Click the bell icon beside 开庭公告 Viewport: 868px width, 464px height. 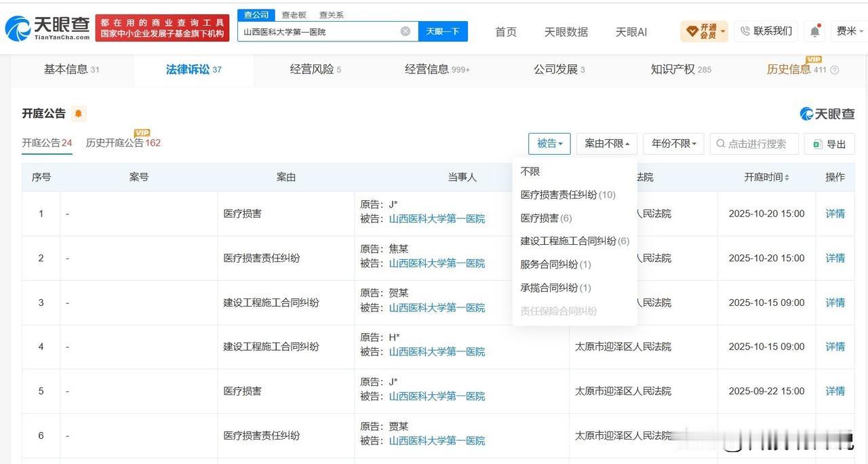tap(78, 114)
